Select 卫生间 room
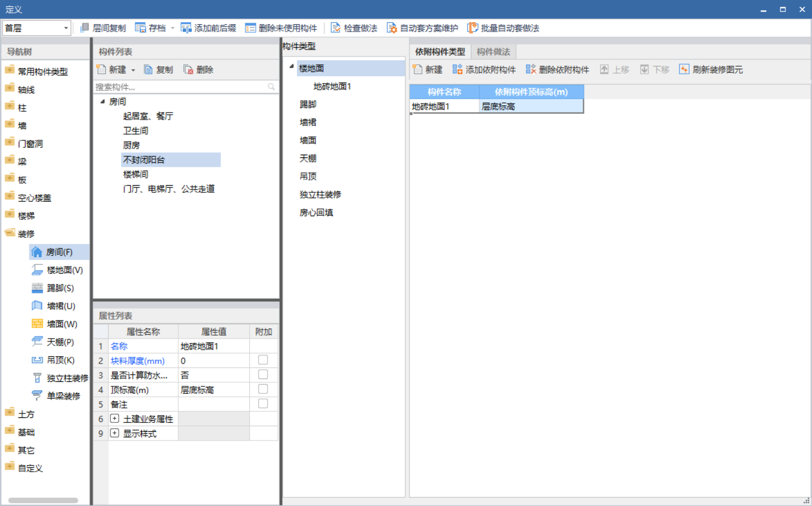The height and width of the screenshot is (506, 812). (x=136, y=130)
